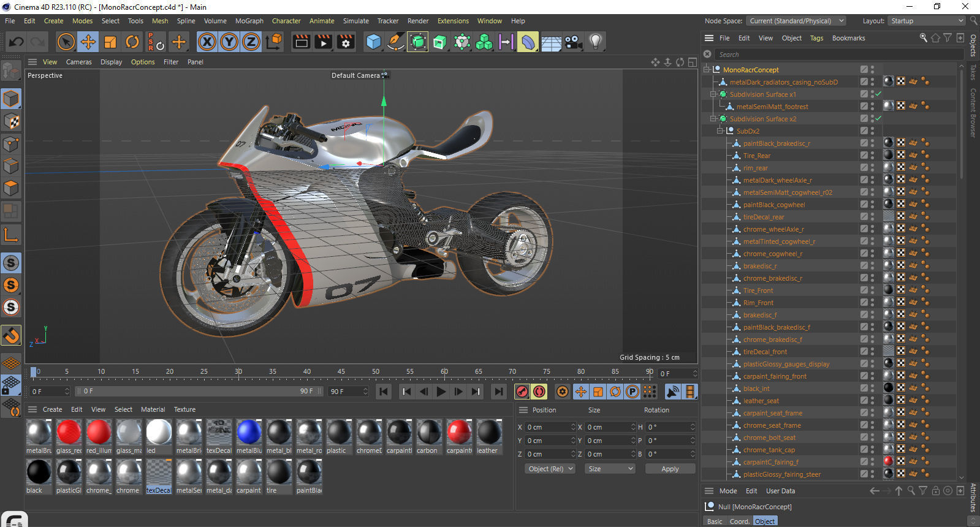Open the Spline Pen tool
The height and width of the screenshot is (527, 980).
point(396,42)
